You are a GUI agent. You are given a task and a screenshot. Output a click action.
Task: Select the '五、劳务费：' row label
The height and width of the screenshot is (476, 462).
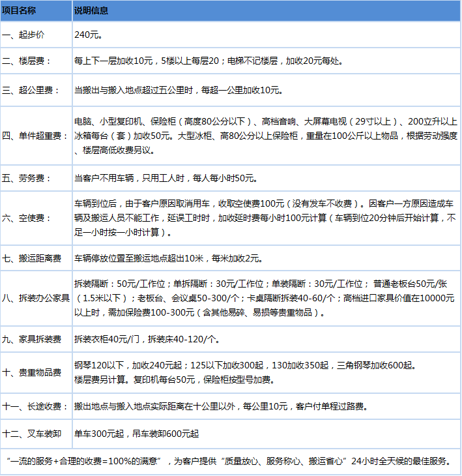(x=27, y=178)
